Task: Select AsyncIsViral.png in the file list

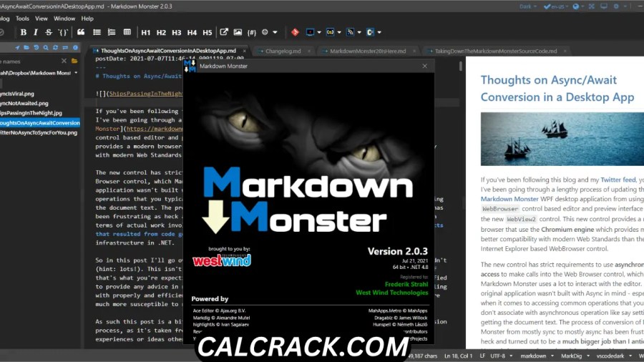Action: click(x=17, y=94)
